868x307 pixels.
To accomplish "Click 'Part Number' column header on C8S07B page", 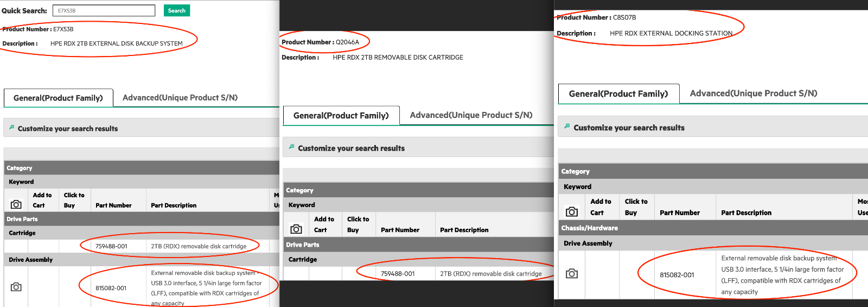I will pyautogui.click(x=680, y=212).
